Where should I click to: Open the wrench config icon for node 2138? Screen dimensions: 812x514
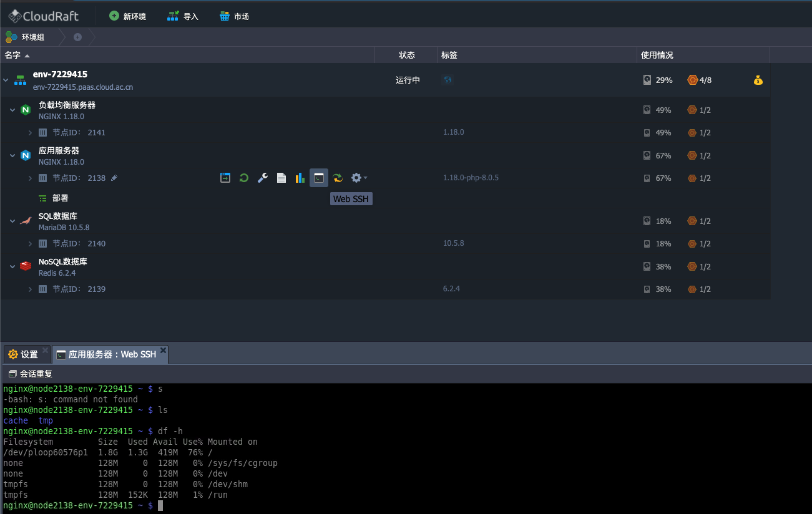coord(263,178)
